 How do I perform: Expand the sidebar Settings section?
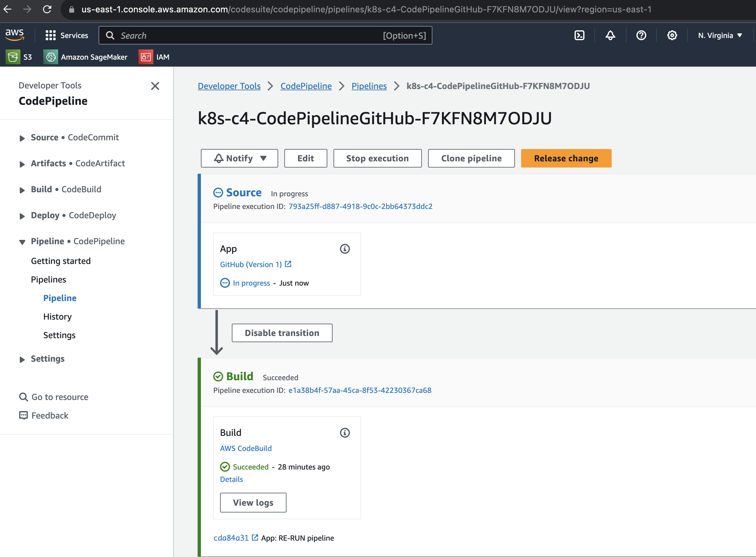coord(22,359)
